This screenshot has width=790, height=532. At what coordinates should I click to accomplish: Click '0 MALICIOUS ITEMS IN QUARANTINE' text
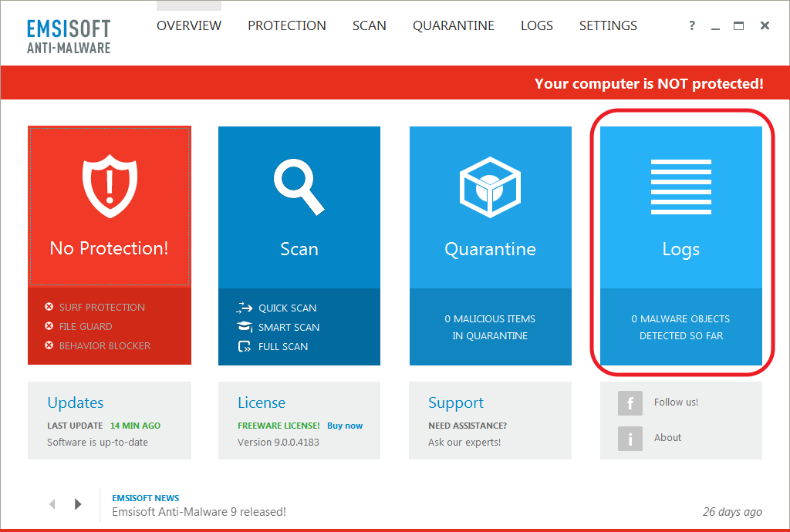[x=490, y=327]
